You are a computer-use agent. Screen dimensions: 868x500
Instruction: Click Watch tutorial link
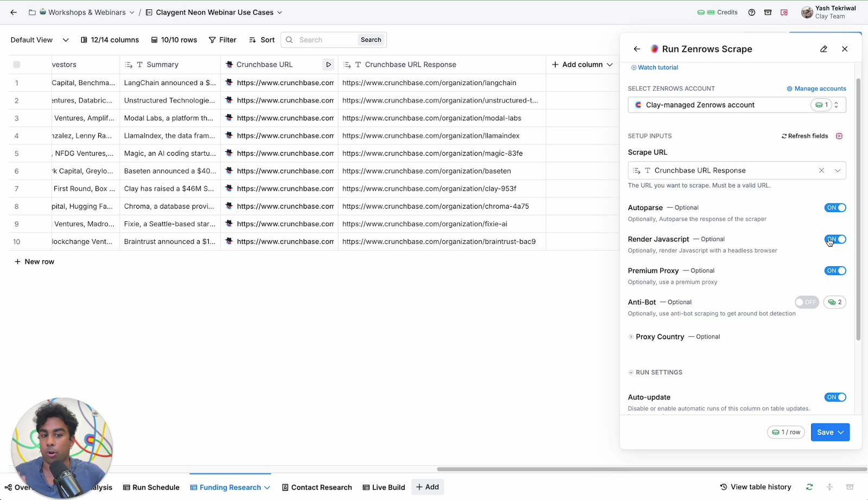(654, 67)
